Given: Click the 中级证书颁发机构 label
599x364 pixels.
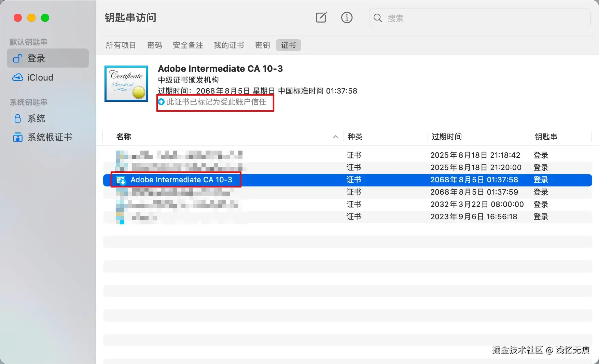Looking at the screenshot, I should click(x=188, y=80).
